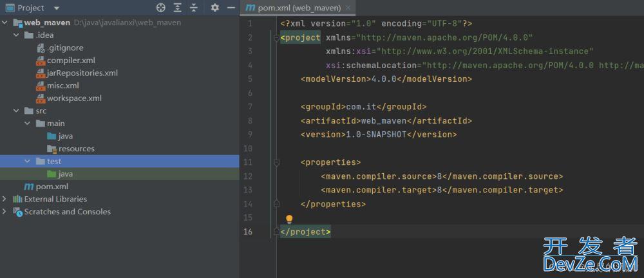Click the modelVersion 4.0.0 text
The width and height of the screenshot is (644, 278).
pyautogui.click(x=384, y=79)
